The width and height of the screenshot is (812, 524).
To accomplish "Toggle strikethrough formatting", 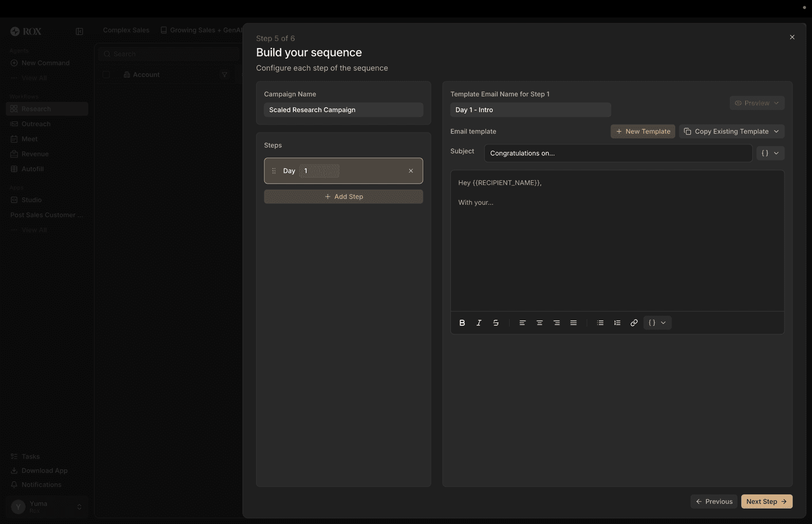I will [x=495, y=322].
